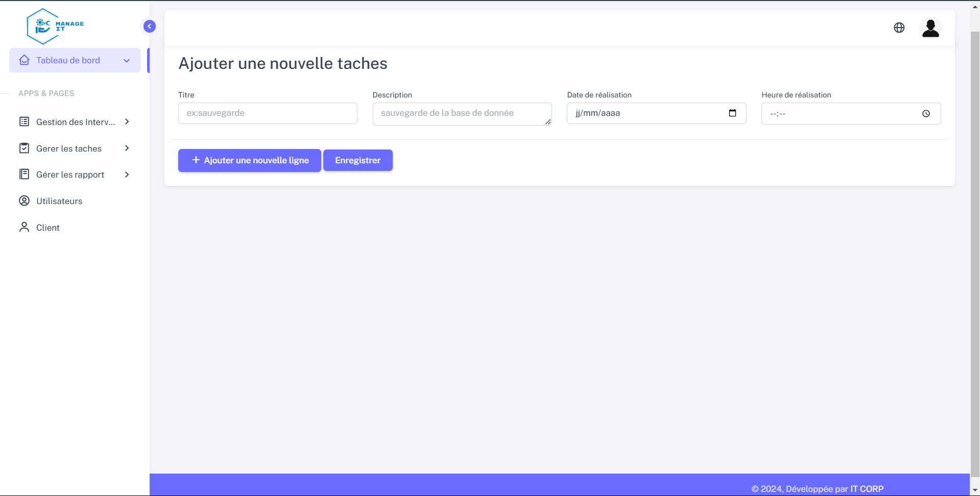Screen dimensions: 980x496
Task: Open the clock time picker icon
Action: 925,114
